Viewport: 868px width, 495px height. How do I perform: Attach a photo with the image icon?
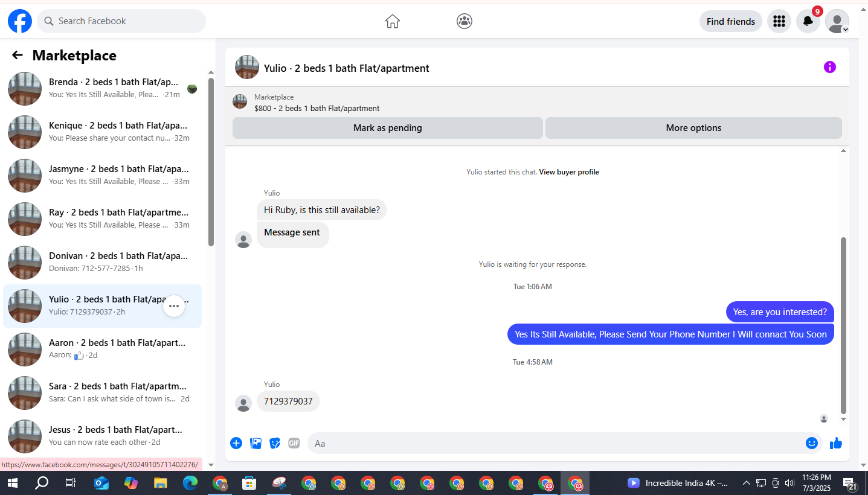pos(256,443)
